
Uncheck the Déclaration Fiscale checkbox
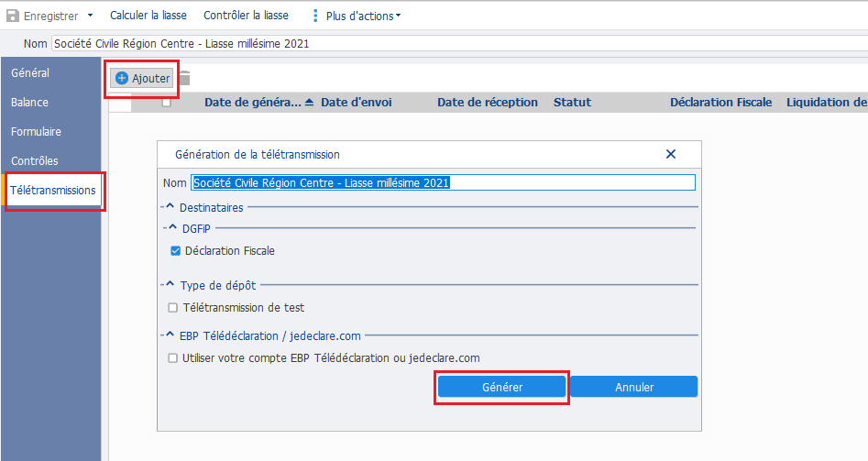(x=175, y=251)
